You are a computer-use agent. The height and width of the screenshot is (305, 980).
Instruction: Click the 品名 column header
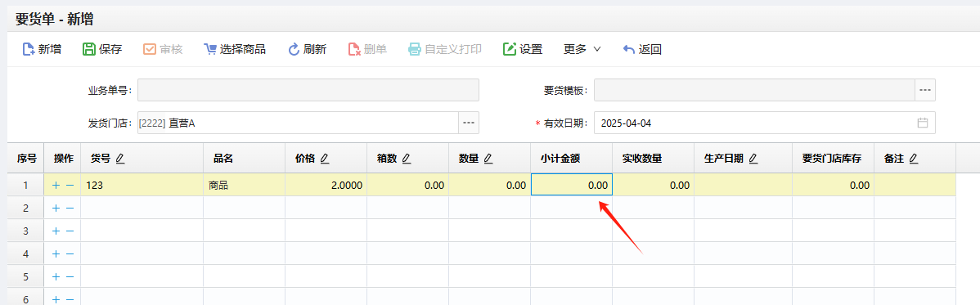(245, 159)
